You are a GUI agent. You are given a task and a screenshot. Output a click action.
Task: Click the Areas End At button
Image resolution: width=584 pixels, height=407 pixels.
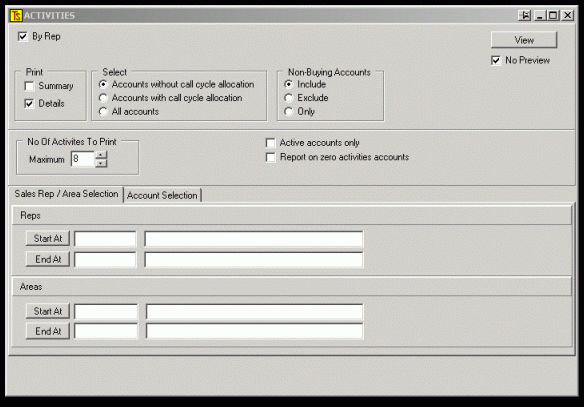click(x=48, y=331)
